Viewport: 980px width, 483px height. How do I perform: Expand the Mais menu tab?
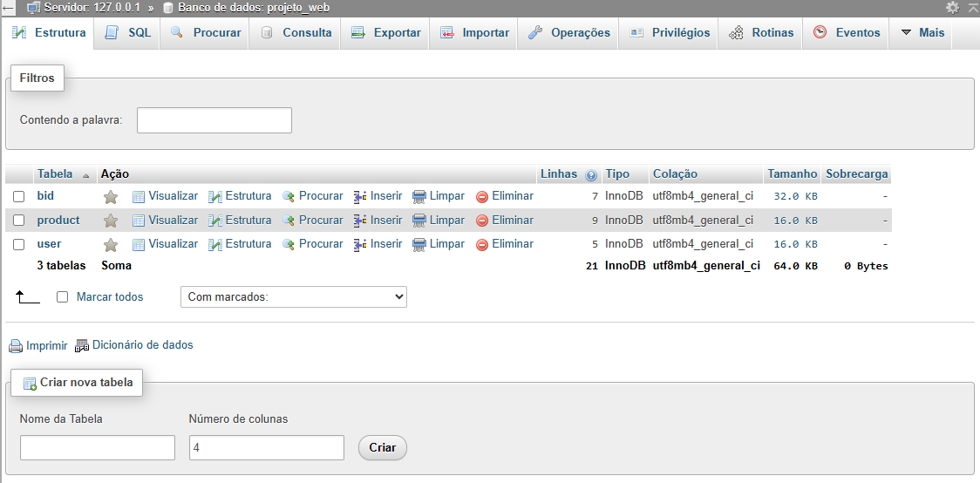tap(922, 33)
